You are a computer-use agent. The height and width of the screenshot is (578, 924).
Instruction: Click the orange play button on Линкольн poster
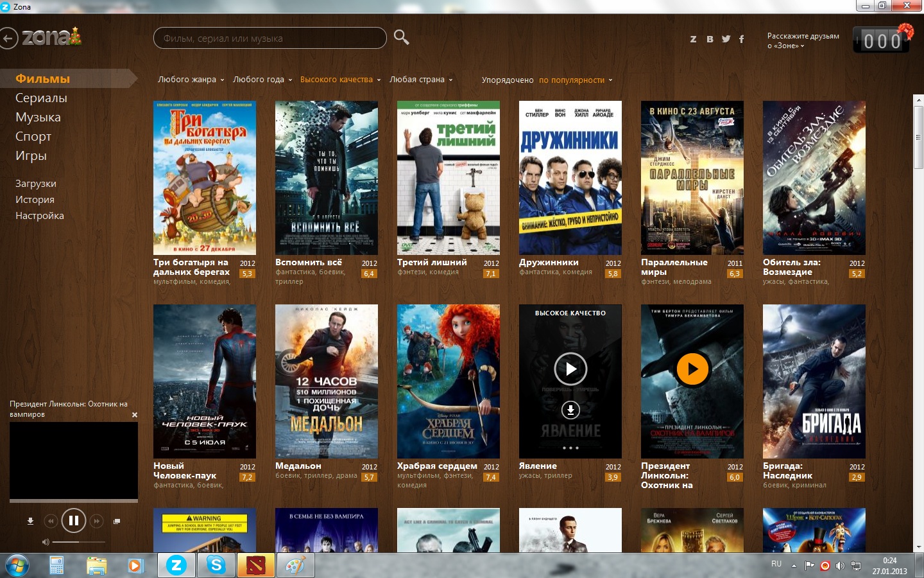[692, 369]
